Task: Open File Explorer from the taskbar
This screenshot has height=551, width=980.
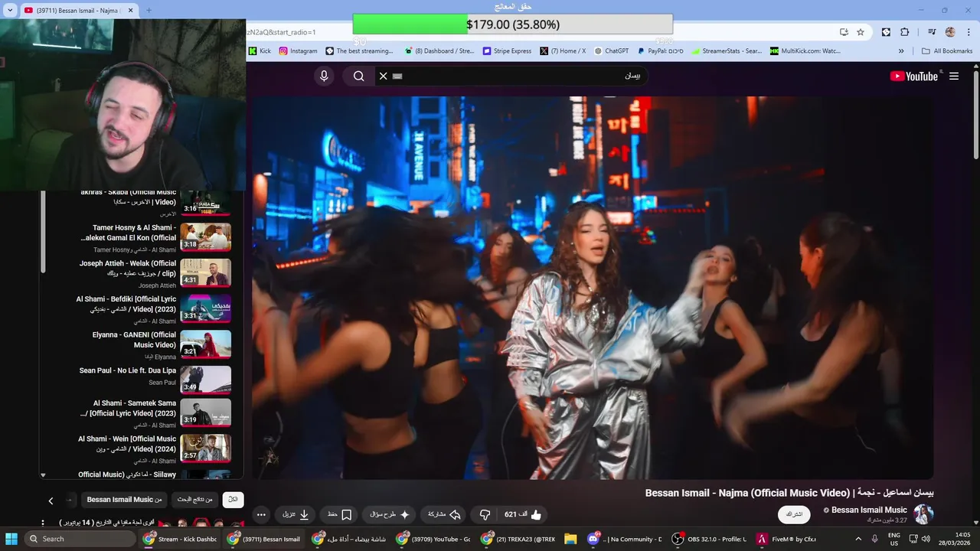Action: point(570,539)
